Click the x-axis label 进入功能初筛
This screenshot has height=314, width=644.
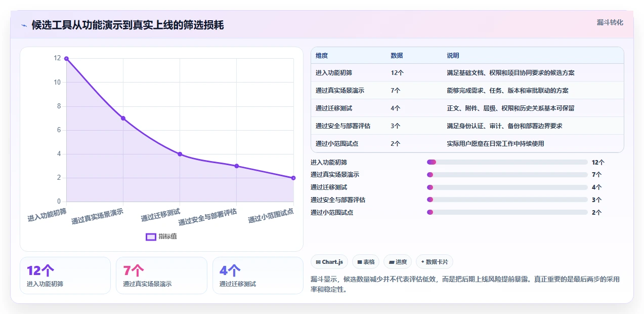47,215
